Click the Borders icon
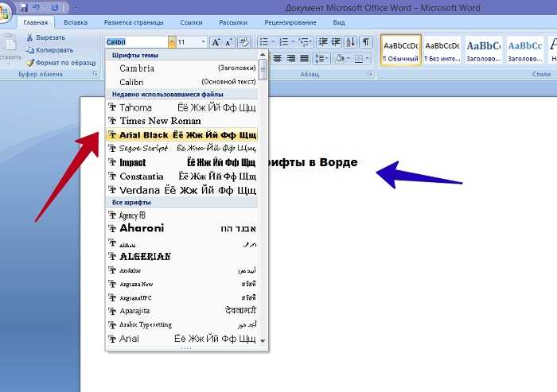Screen dimensions: 557x392 359,58
